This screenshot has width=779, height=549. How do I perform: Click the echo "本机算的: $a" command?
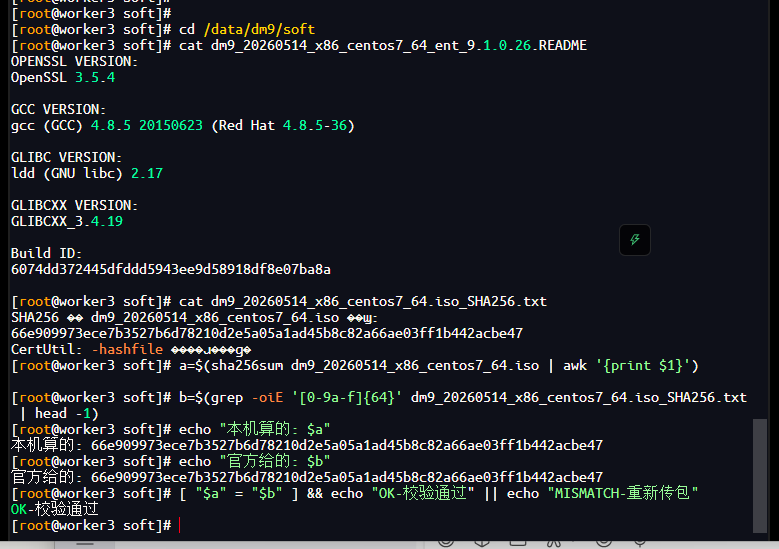tap(170, 429)
